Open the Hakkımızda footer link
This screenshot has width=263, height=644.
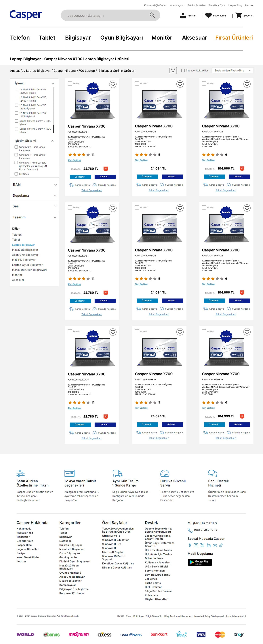coord(24,529)
